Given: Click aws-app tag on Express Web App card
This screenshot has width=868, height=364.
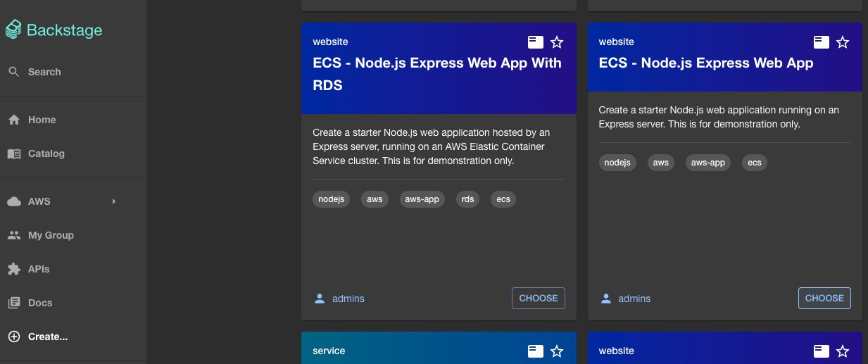Looking at the screenshot, I should [708, 163].
